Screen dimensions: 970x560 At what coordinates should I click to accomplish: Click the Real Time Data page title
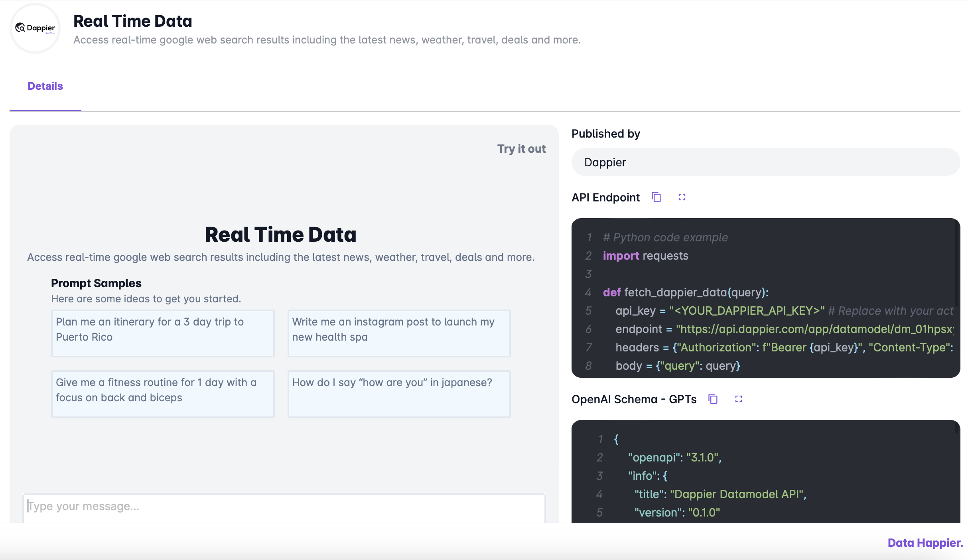133,21
